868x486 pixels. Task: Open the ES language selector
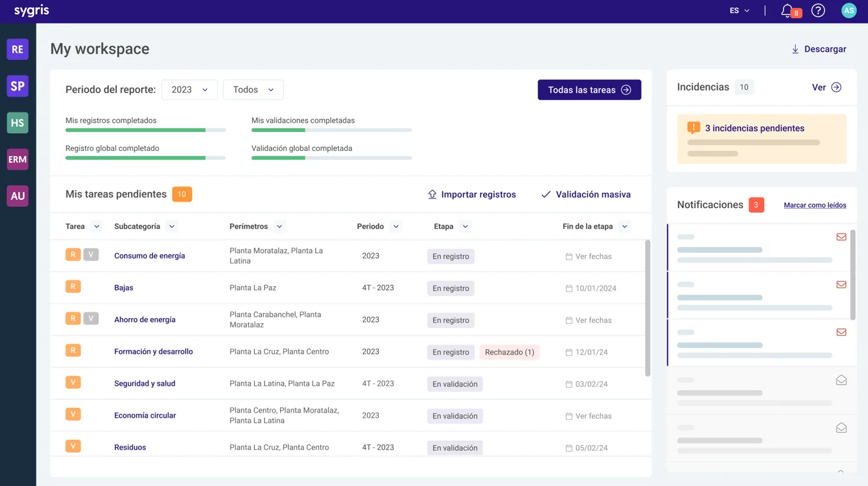tap(740, 10)
